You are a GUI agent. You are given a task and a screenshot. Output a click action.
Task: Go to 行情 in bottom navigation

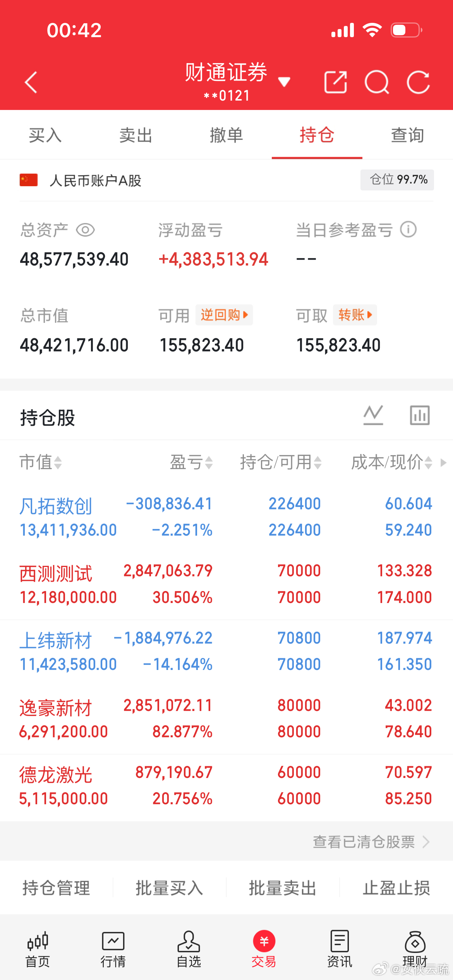[x=113, y=949]
